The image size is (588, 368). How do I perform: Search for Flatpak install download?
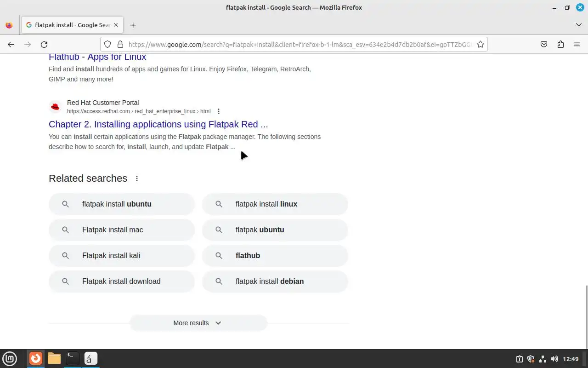tap(122, 281)
